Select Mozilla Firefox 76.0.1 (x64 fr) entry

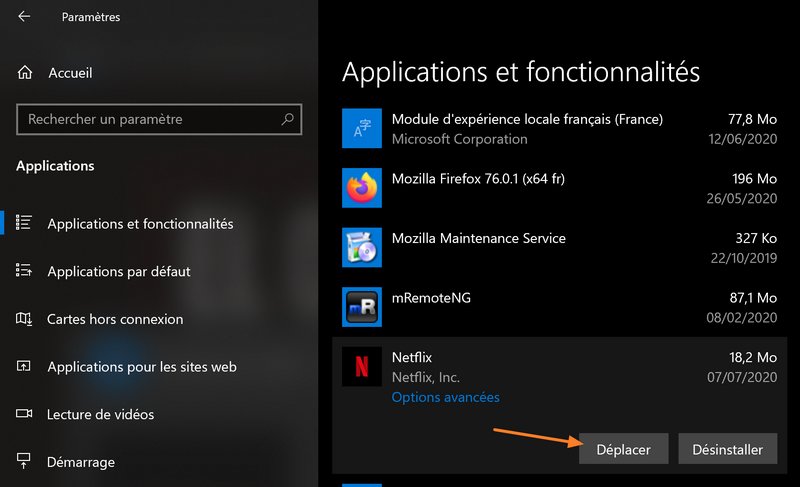coord(560,188)
